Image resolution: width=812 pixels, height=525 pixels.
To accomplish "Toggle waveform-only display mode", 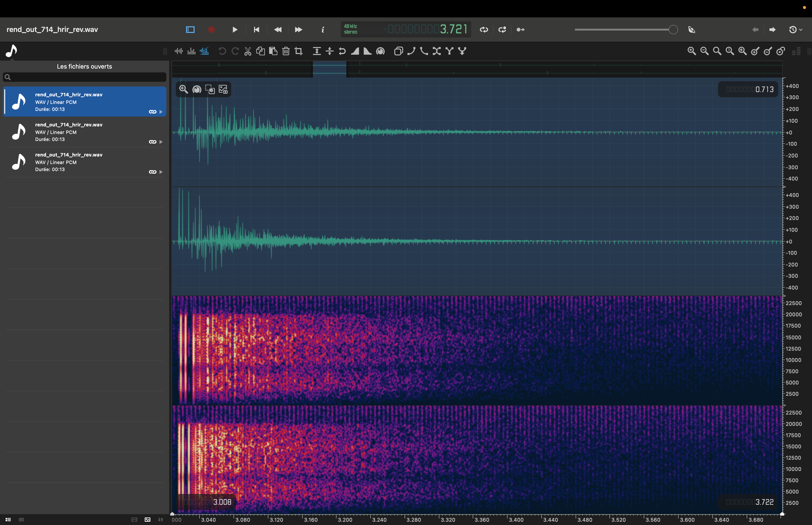I will (179, 51).
